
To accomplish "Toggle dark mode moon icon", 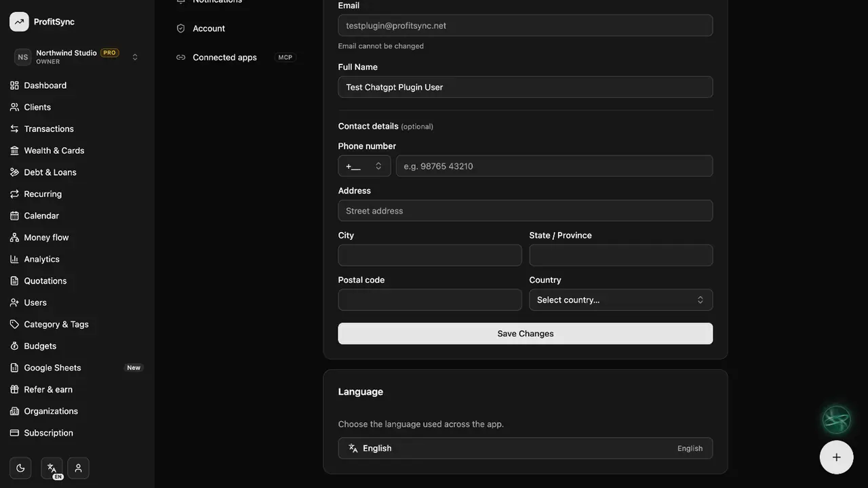I will (20, 468).
